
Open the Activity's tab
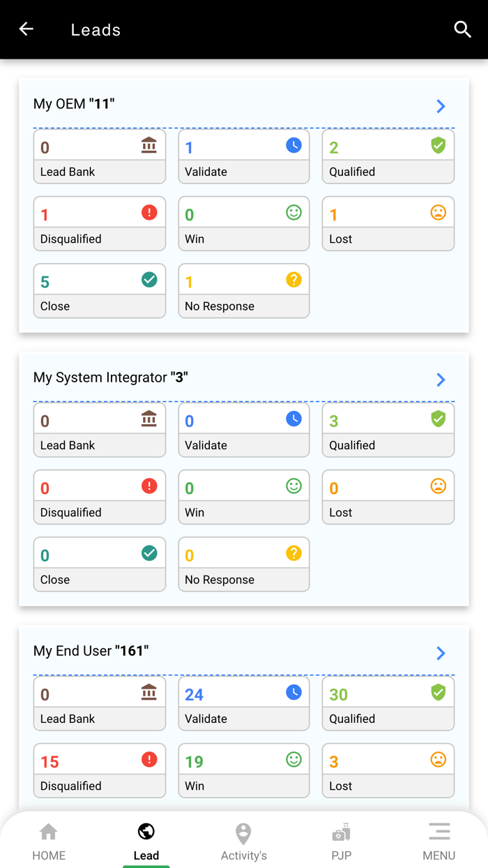coord(243,841)
